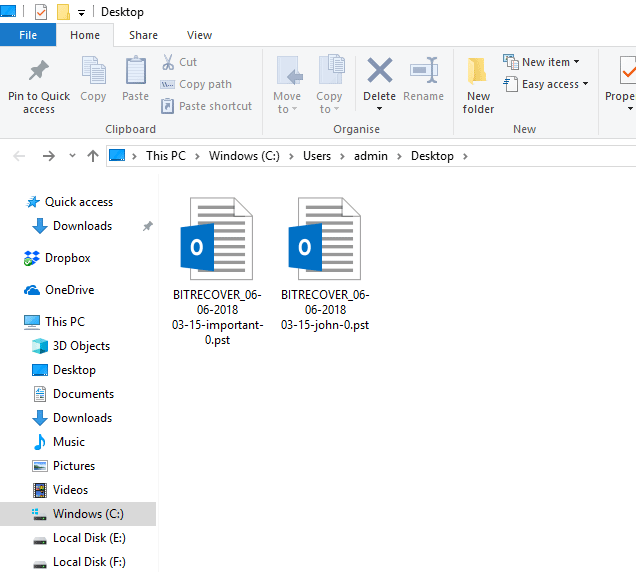The height and width of the screenshot is (572, 636).
Task: Switch to the View ribbon tab
Action: pos(199,35)
